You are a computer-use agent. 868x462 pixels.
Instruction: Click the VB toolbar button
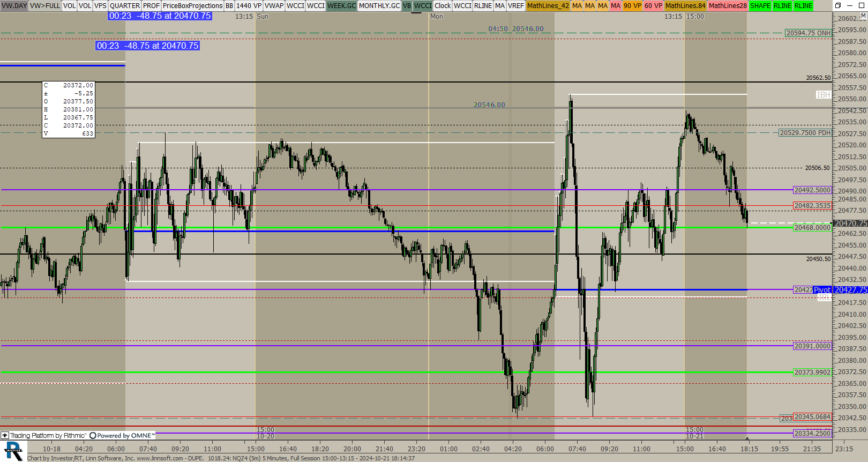click(407, 6)
